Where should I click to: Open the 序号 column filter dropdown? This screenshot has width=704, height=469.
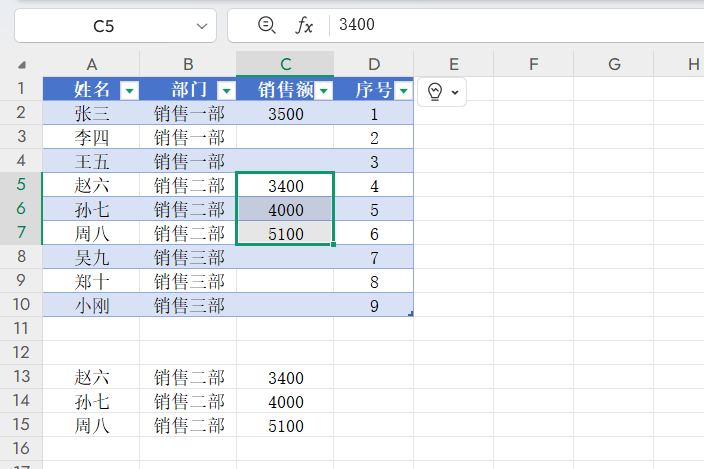pos(402,91)
